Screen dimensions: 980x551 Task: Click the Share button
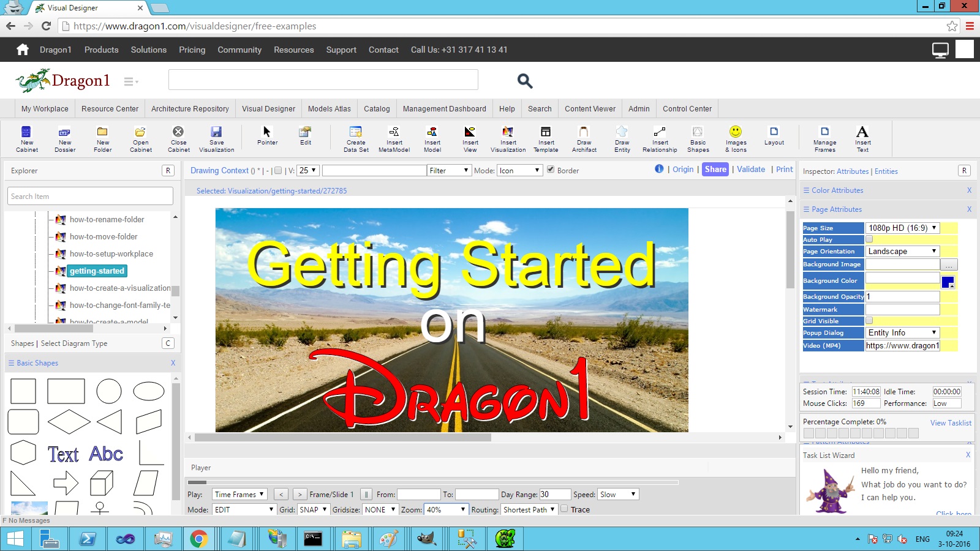(x=715, y=169)
